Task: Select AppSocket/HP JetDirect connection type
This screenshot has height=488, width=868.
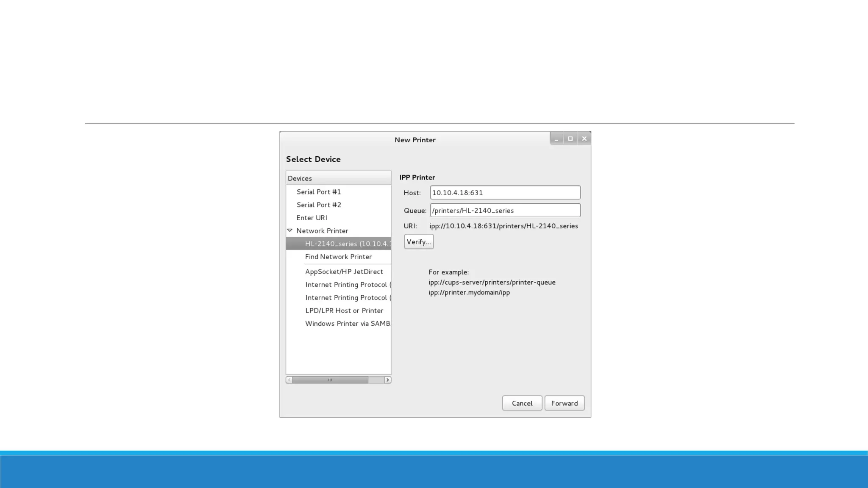Action: [344, 272]
